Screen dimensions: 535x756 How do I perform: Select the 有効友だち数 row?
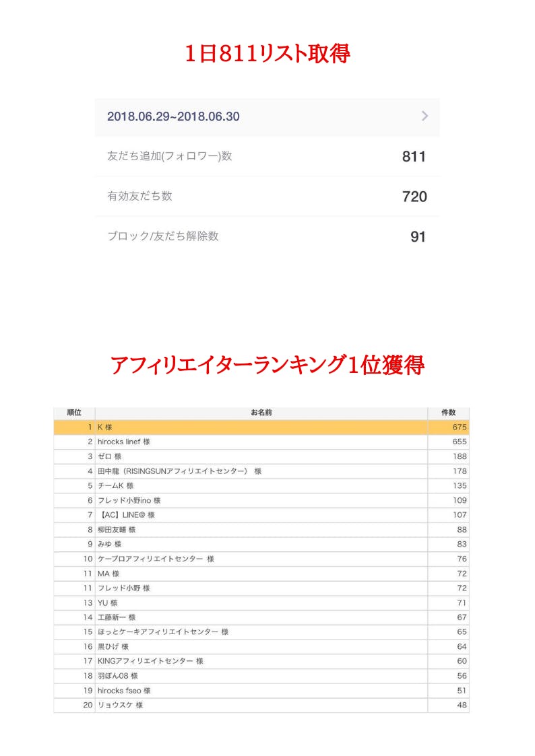266,197
